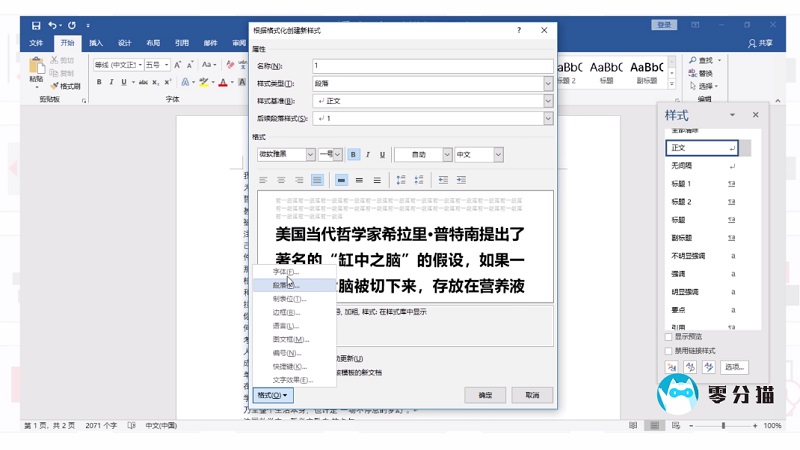
Task: Toggle Underline in the style dialog
Action: click(x=382, y=155)
